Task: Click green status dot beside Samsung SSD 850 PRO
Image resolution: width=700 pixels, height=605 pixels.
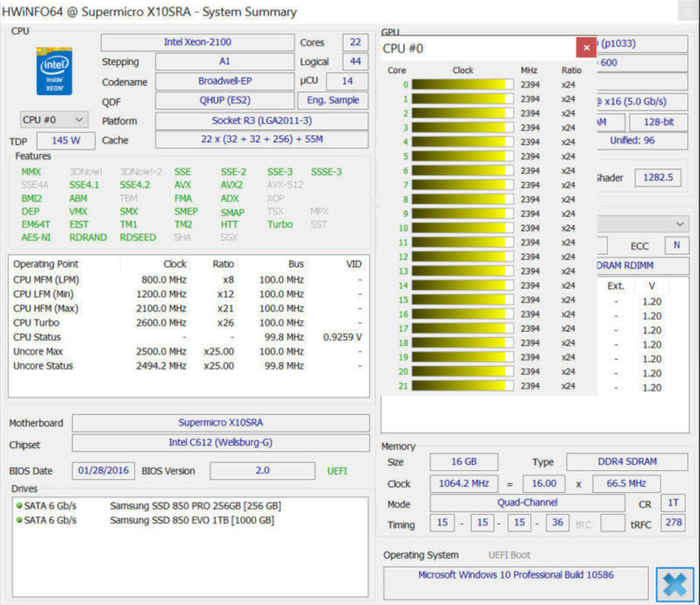Action: pos(19,505)
